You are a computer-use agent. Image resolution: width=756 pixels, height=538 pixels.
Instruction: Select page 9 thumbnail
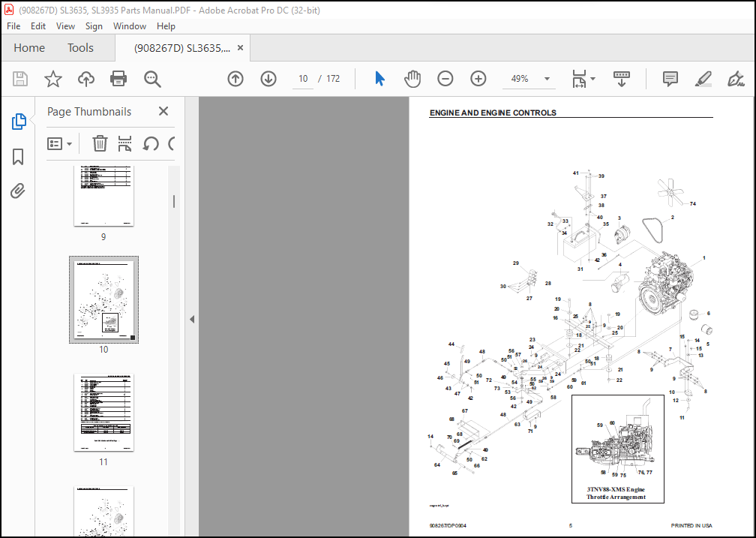click(103, 195)
